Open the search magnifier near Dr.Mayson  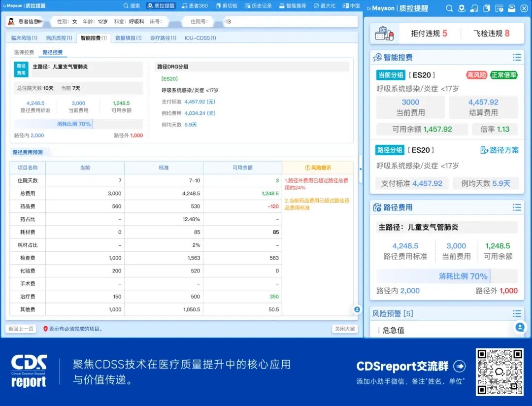(449, 8)
